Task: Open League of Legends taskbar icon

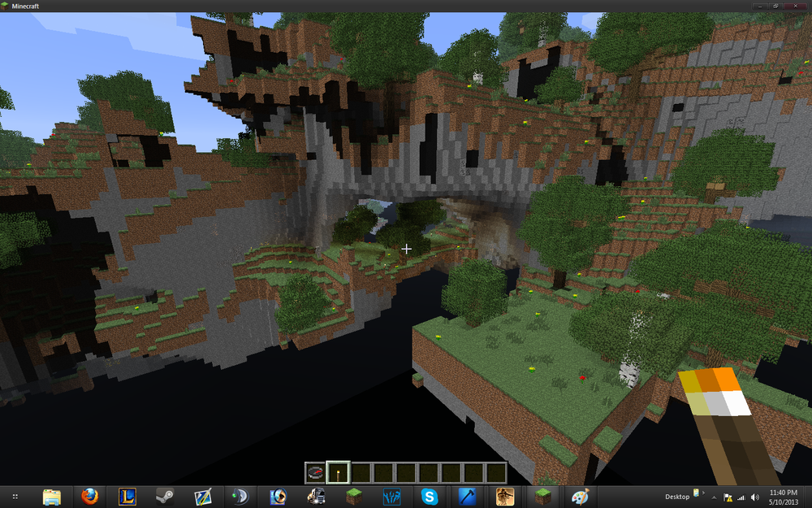Action: tap(127, 497)
